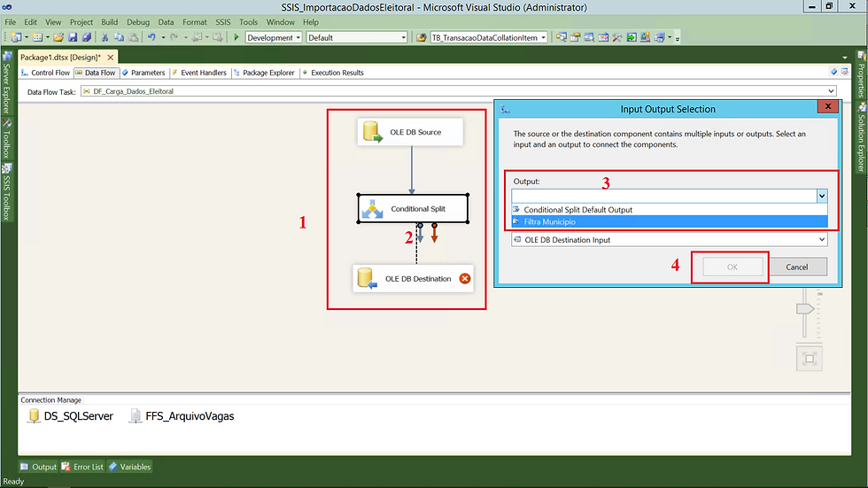Click the Copy toolbar icon
The height and width of the screenshot is (488, 868).
click(119, 37)
